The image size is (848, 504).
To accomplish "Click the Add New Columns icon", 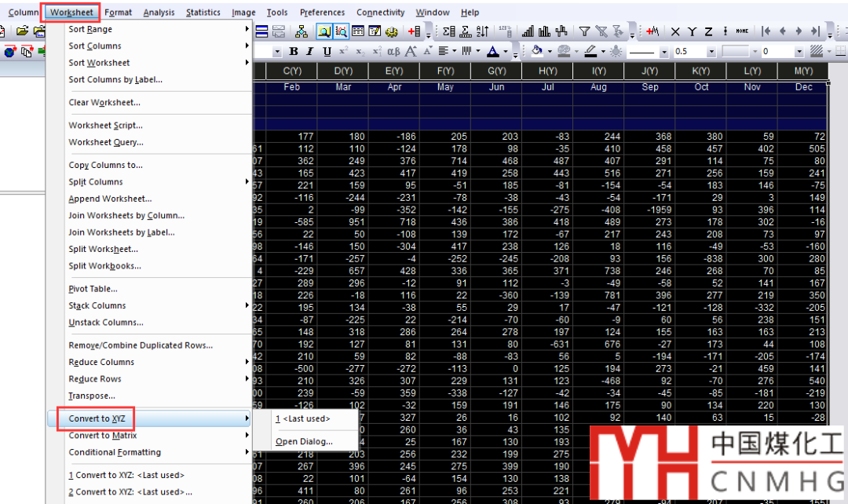I will 415,31.
